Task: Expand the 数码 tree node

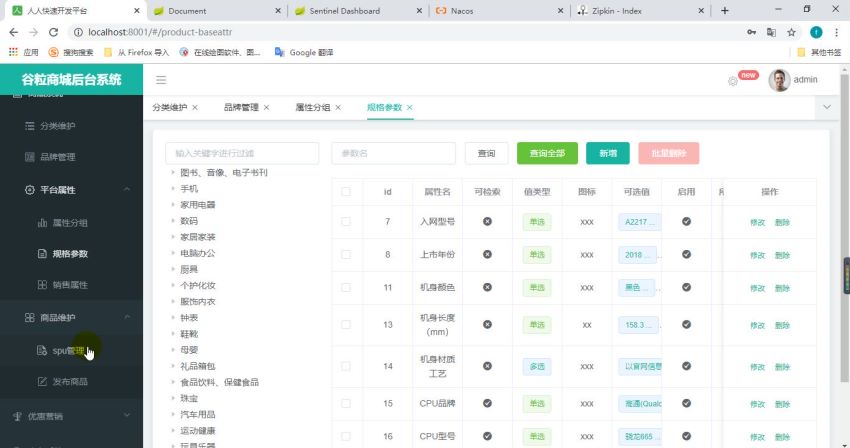Action: pos(173,221)
